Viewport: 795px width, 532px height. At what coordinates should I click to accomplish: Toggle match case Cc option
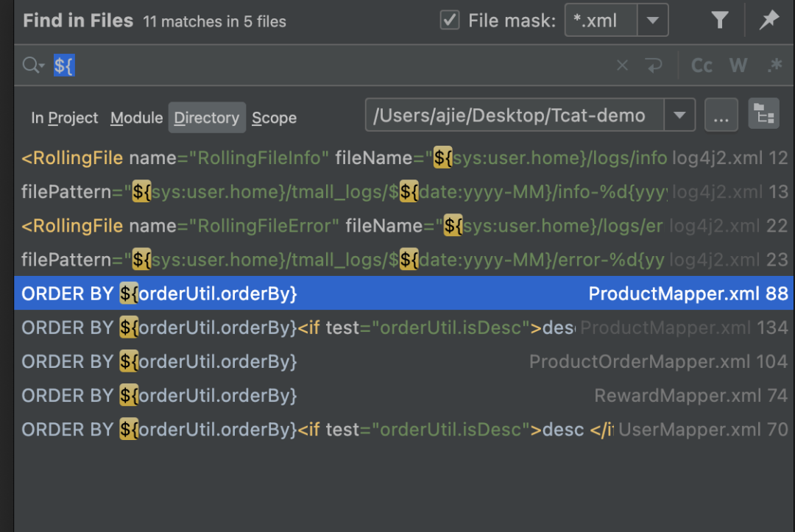[x=702, y=65]
